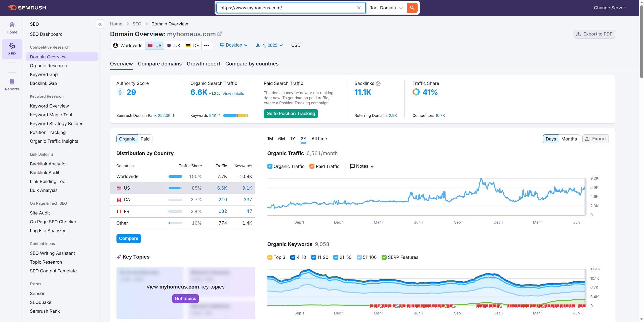
Task: Toggle the 21-50 keywords checkbox
Action: point(336,257)
